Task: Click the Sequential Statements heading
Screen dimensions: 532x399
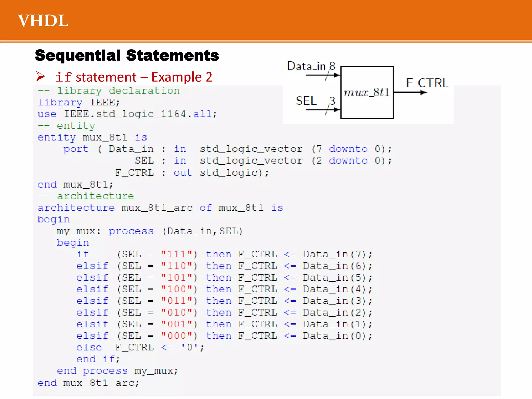Action: click(127, 55)
